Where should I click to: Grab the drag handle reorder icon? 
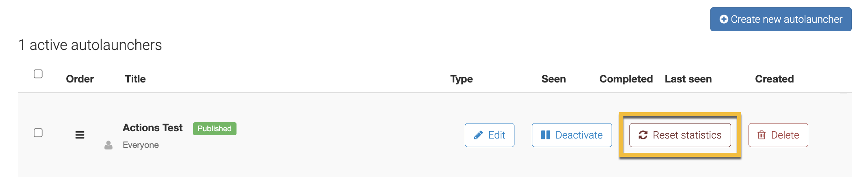tap(80, 135)
